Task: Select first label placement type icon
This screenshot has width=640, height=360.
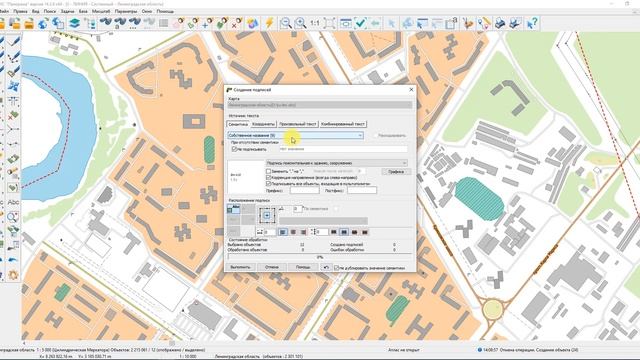Action: [x=233, y=209]
